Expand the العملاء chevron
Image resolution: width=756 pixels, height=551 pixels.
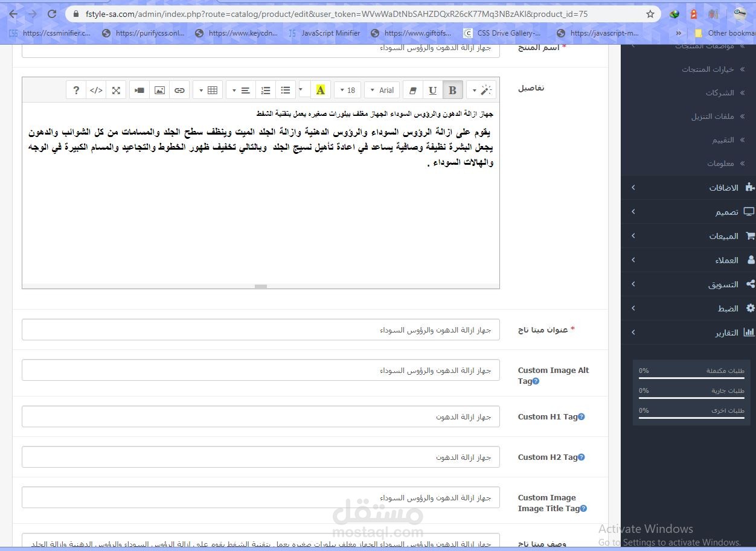pyautogui.click(x=633, y=260)
